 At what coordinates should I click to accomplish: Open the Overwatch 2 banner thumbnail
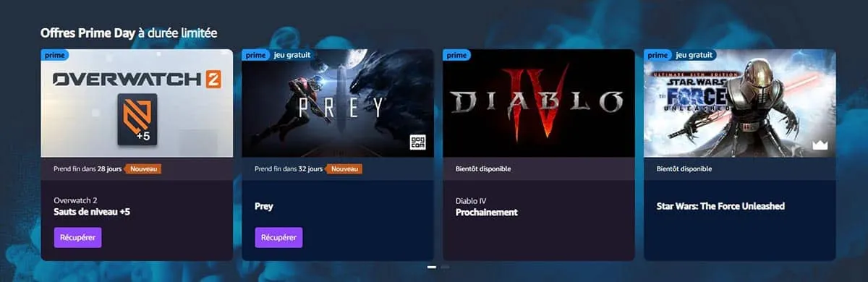click(137, 103)
